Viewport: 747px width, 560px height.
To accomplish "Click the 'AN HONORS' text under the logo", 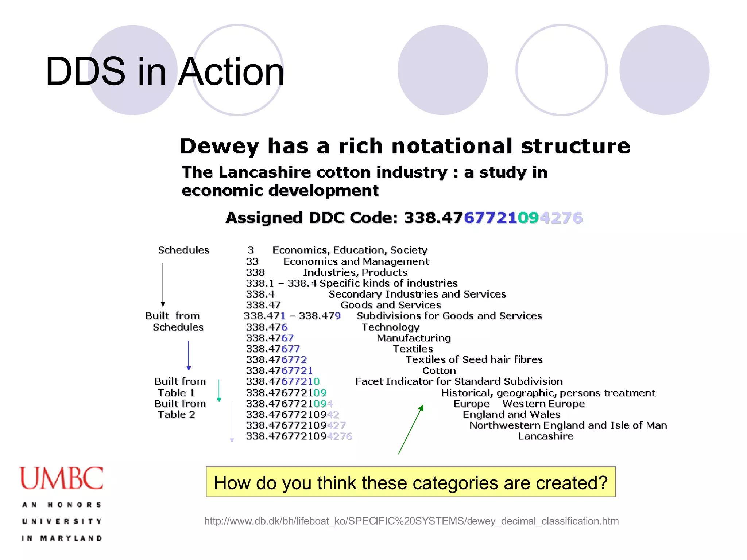I will pos(62,505).
